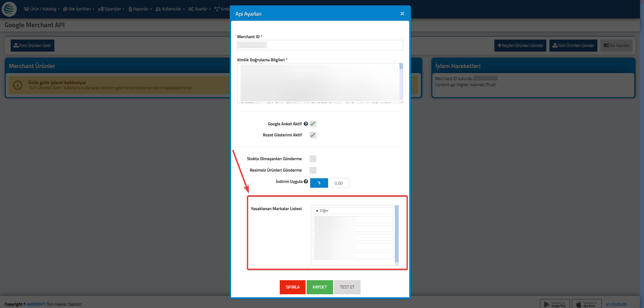Enable Resimsiz Ürünleri Gönderme checkbox
Viewport: 644px width, 308px height.
pyautogui.click(x=313, y=170)
